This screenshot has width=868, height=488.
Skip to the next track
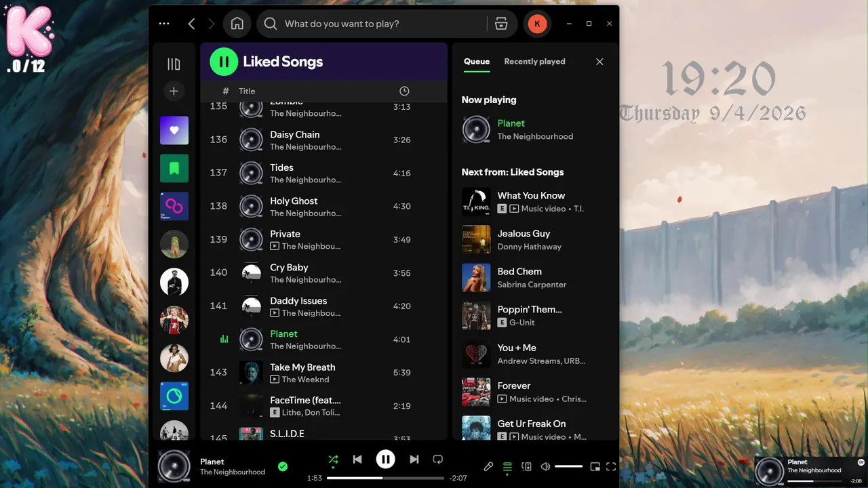click(414, 460)
